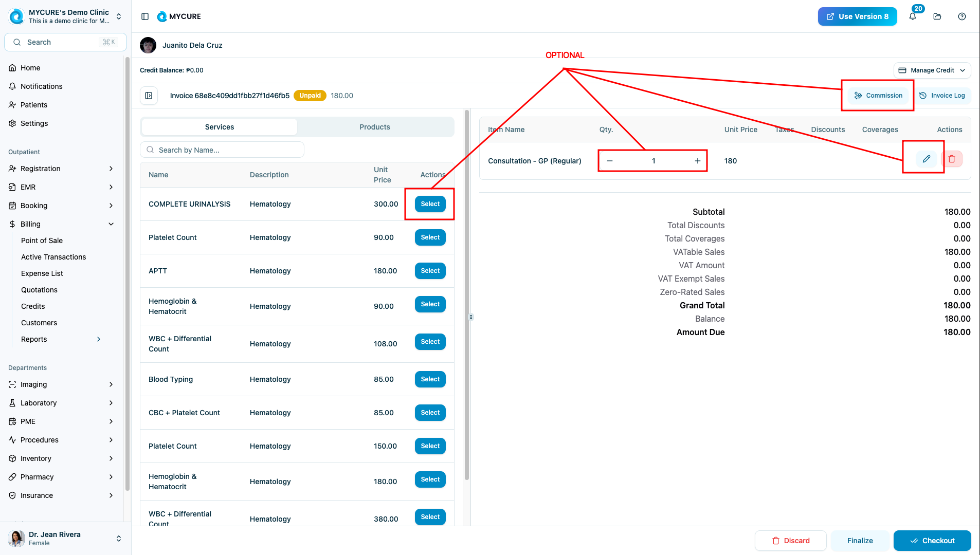
Task: Switch to the Products tab
Action: click(x=374, y=127)
